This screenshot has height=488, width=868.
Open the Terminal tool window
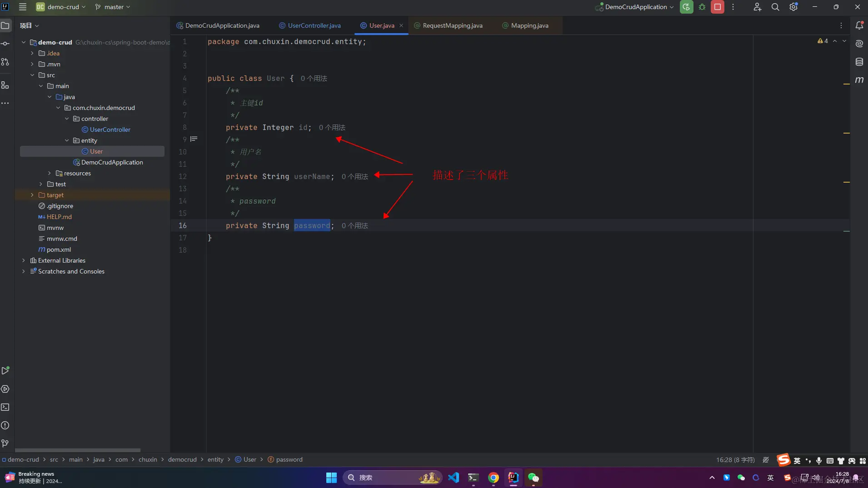point(5,407)
